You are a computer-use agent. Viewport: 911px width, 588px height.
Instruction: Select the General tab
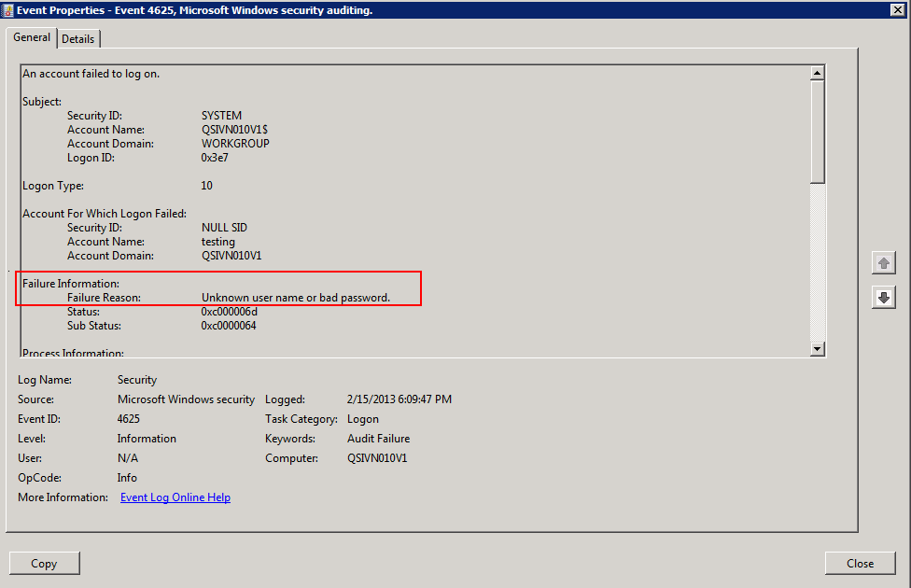[32, 37]
